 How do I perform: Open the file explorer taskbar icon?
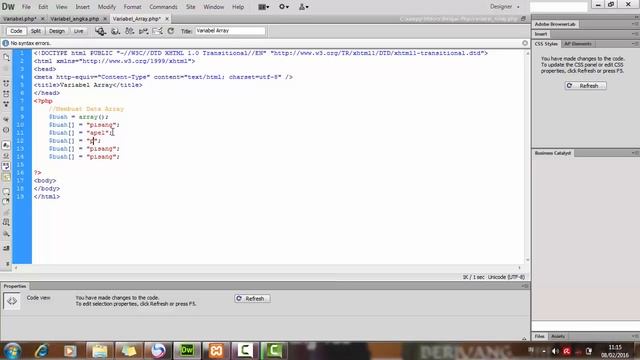[100, 350]
